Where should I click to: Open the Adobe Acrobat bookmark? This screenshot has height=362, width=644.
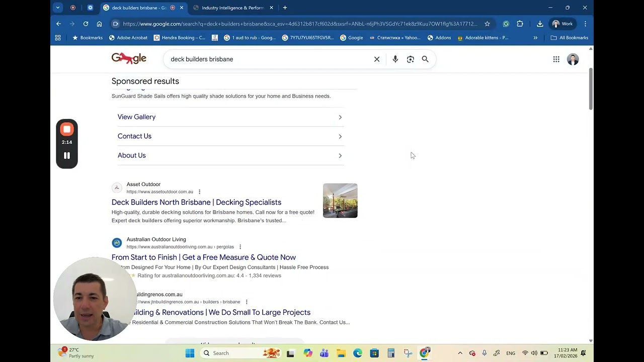point(128,38)
